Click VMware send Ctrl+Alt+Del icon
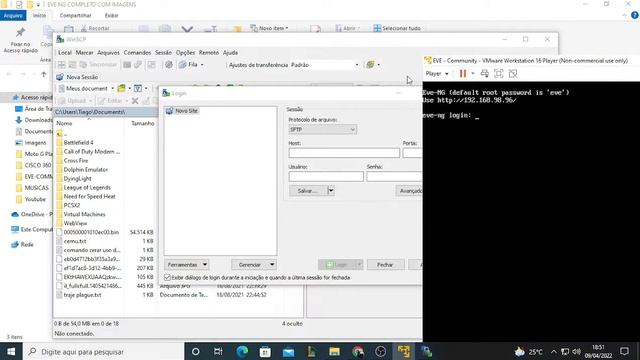 point(484,73)
